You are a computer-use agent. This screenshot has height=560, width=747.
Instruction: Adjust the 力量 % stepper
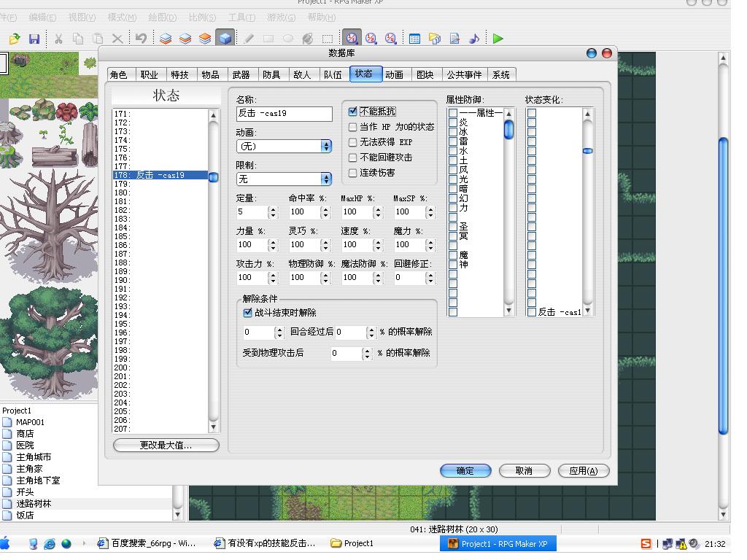pos(273,245)
